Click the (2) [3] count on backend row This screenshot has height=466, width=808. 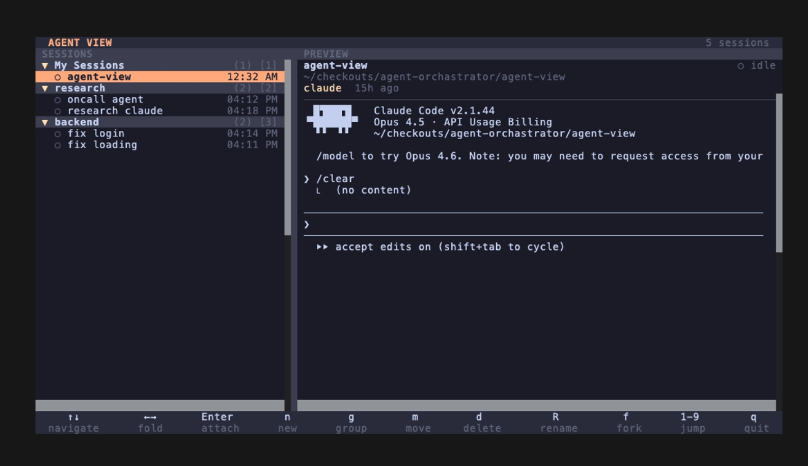click(255, 122)
